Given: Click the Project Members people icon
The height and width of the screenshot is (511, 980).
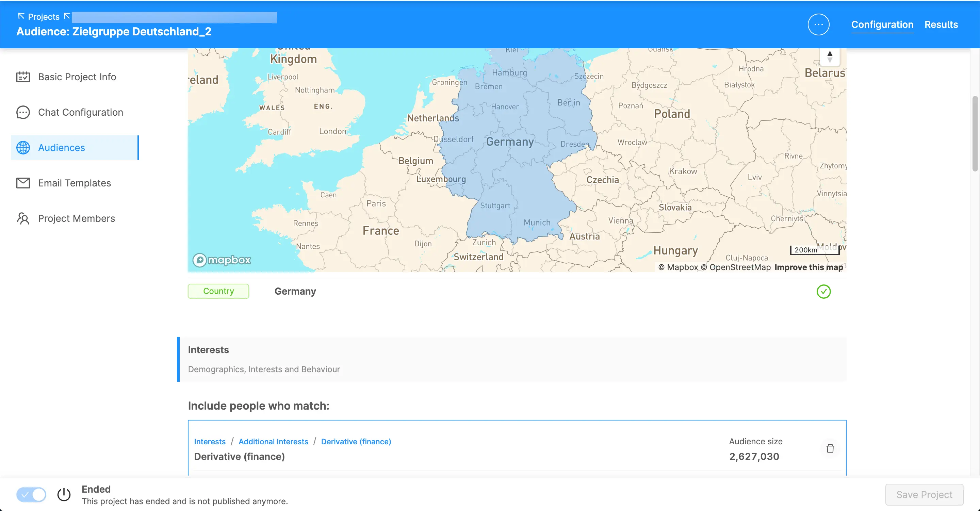Looking at the screenshot, I should (23, 218).
